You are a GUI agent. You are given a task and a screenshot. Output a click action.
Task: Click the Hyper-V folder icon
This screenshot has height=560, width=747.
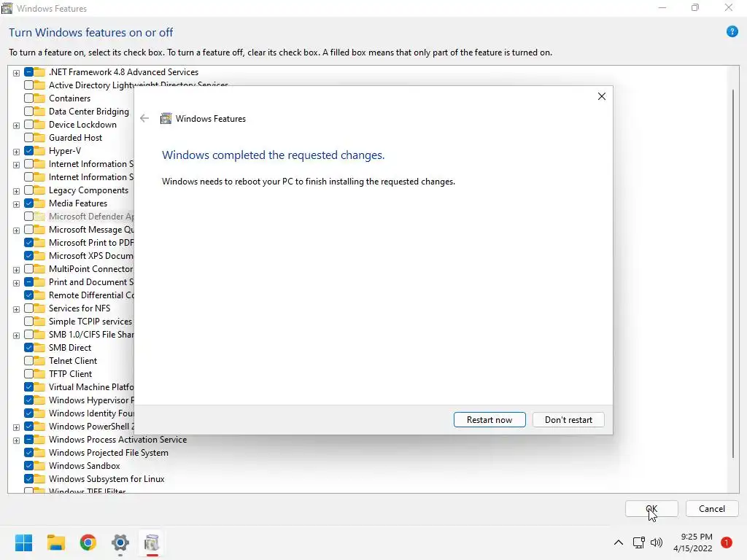tap(39, 150)
